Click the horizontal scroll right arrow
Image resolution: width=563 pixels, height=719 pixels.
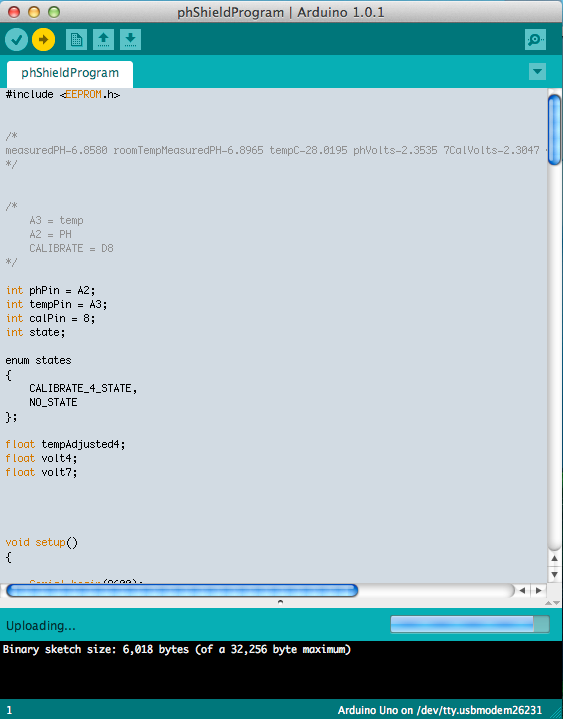[538, 591]
